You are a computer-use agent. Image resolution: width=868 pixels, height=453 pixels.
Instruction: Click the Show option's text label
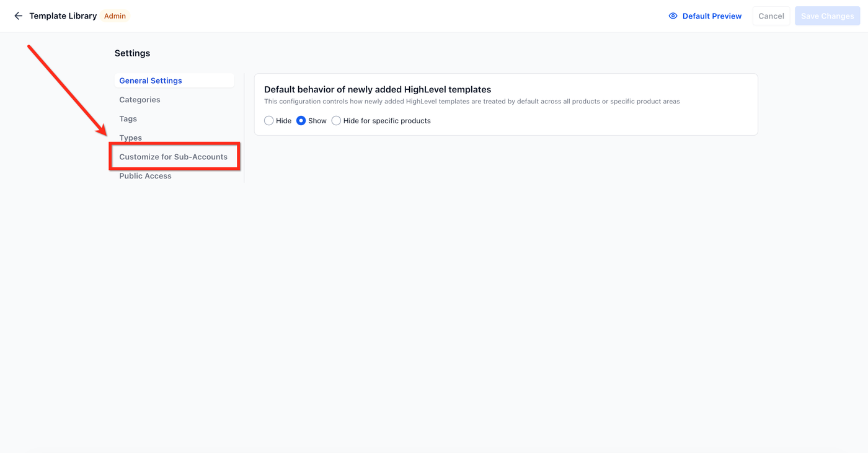pyautogui.click(x=317, y=121)
